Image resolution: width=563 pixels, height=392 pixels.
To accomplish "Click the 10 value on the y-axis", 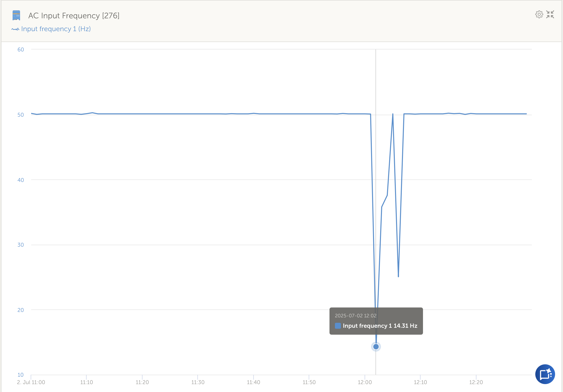I will (x=21, y=375).
